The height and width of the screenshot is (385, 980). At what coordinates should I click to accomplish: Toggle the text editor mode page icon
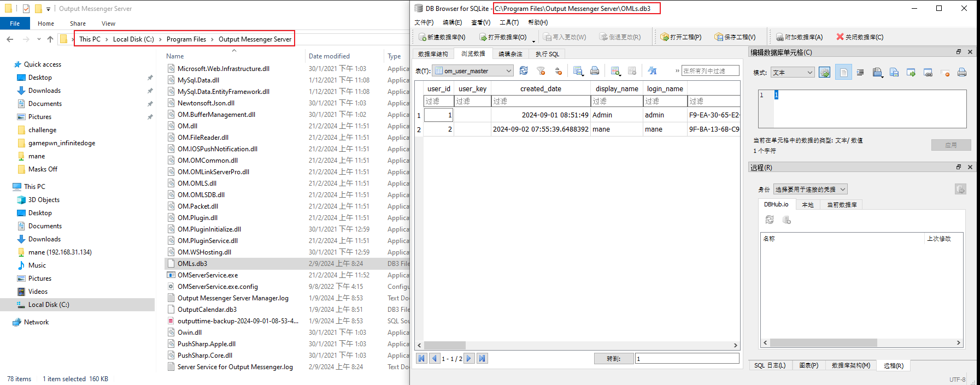pos(843,72)
